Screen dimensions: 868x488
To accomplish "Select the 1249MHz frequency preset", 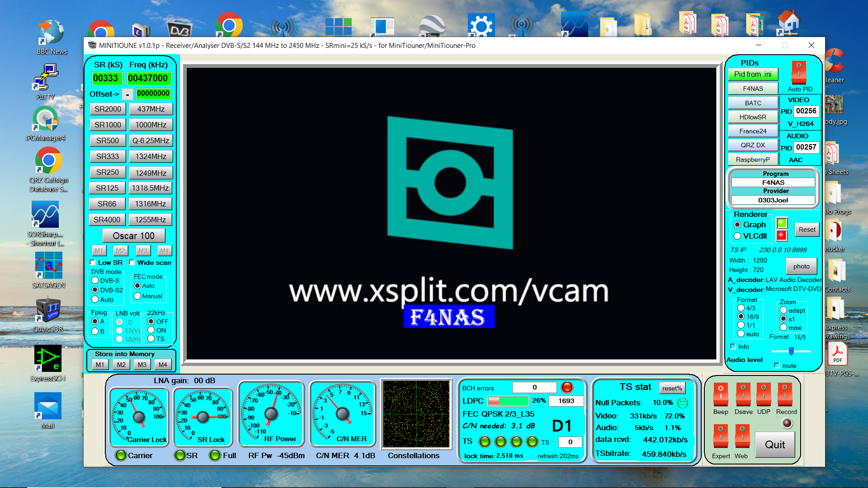I will click(x=151, y=173).
